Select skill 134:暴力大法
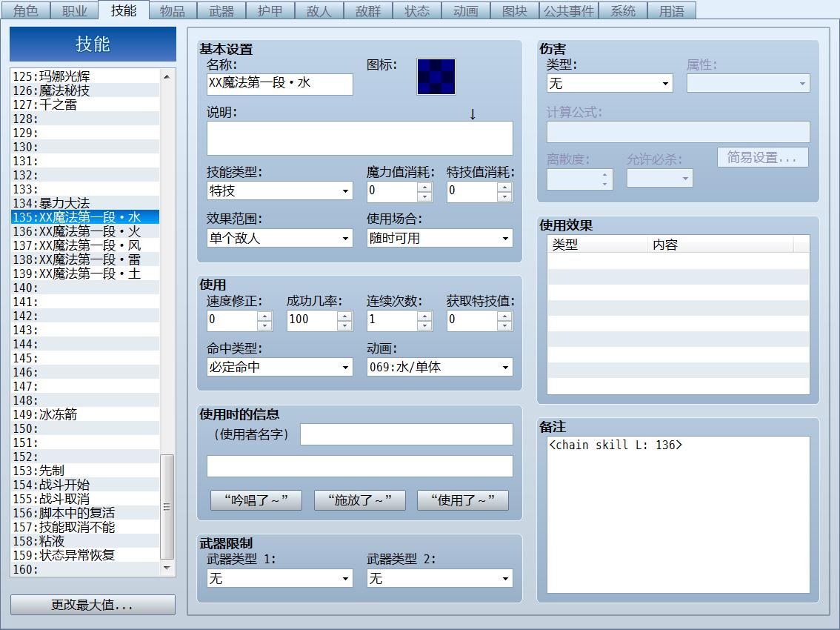Image resolution: width=840 pixels, height=630 pixels. pos(85,203)
